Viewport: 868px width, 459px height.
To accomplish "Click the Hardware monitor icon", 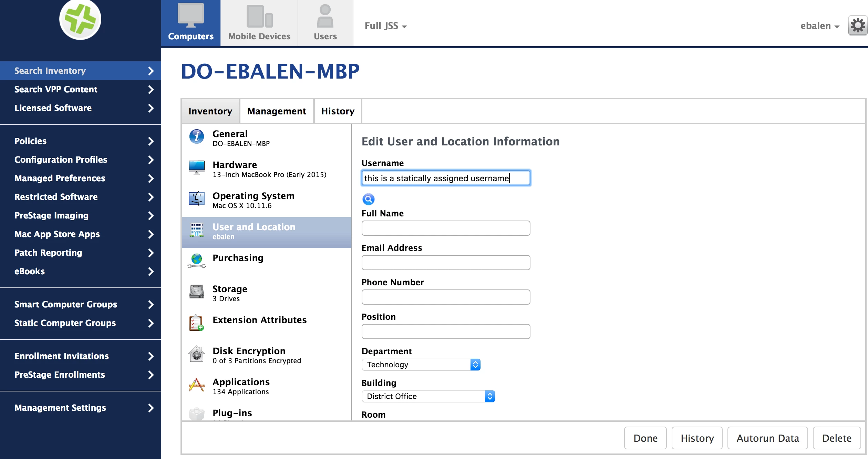I will [x=197, y=168].
